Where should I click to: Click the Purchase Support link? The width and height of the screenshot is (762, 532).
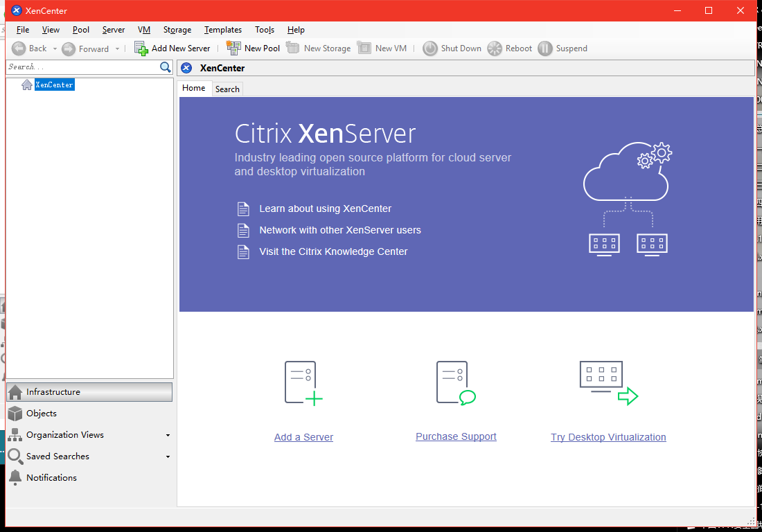coord(456,437)
